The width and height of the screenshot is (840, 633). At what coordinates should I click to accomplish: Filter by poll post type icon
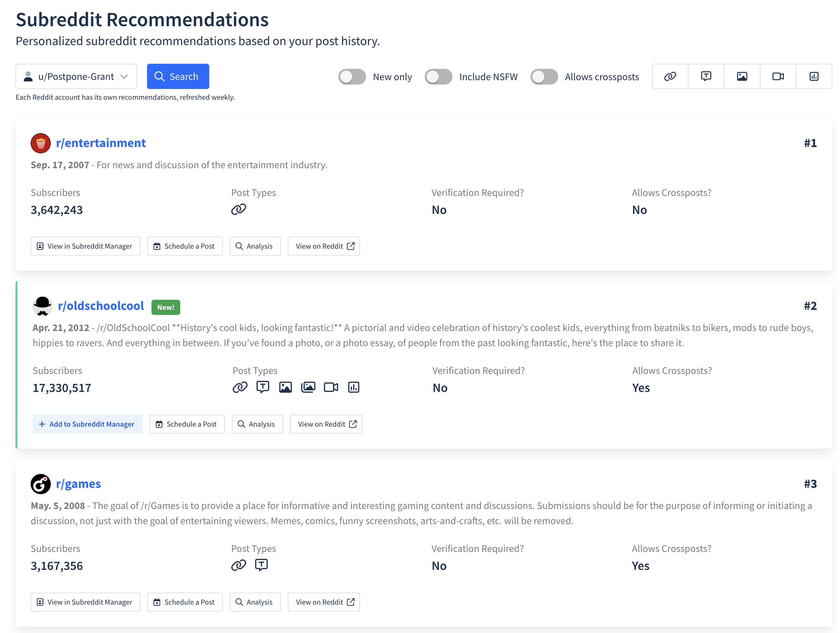point(814,76)
